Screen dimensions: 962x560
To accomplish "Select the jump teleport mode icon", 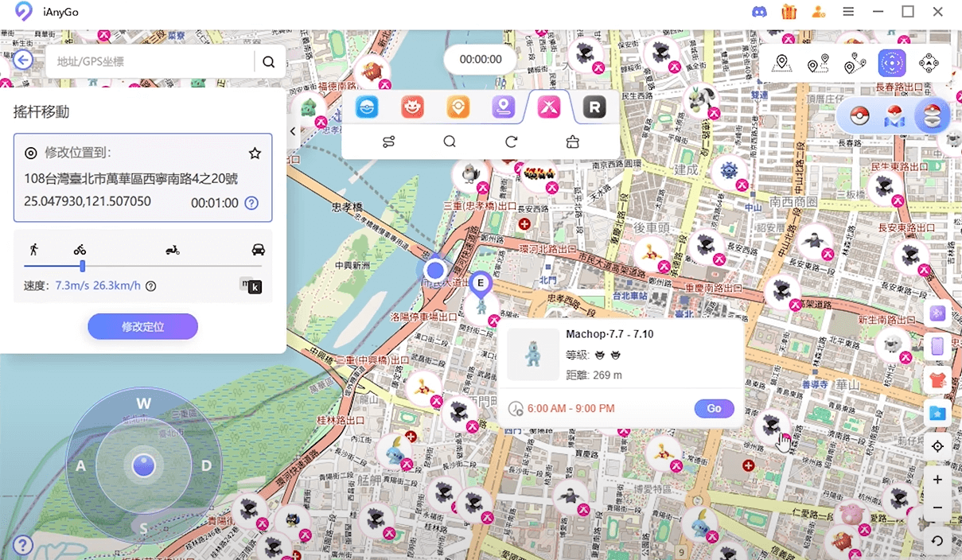I will pos(929,63).
